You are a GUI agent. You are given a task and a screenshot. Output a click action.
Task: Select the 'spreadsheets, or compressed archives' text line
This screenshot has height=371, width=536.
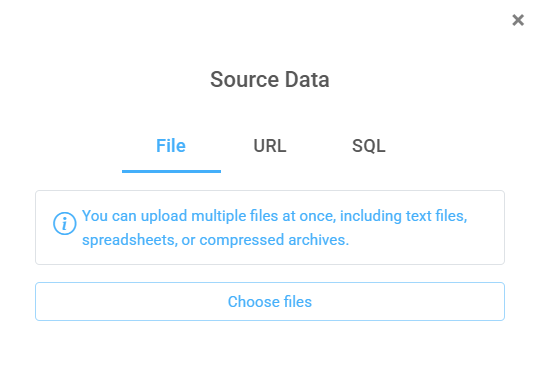[215, 240]
